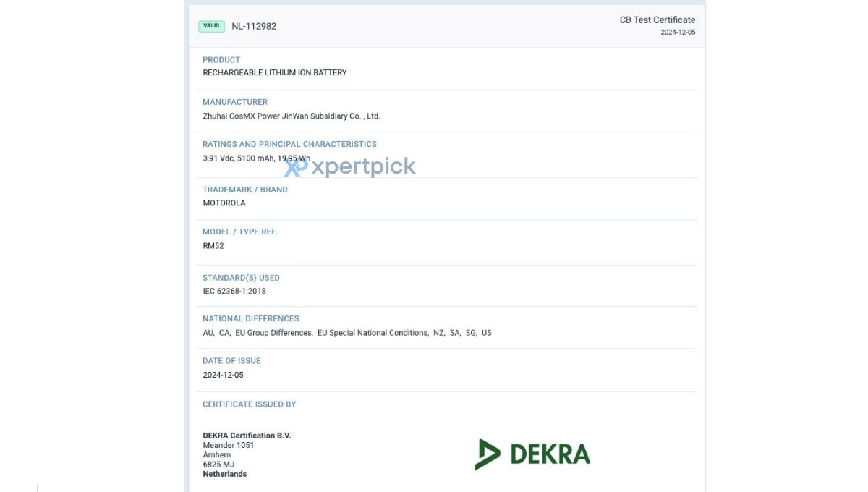The image size is (868, 492).
Task: Click the green VALID status badge
Action: point(211,26)
